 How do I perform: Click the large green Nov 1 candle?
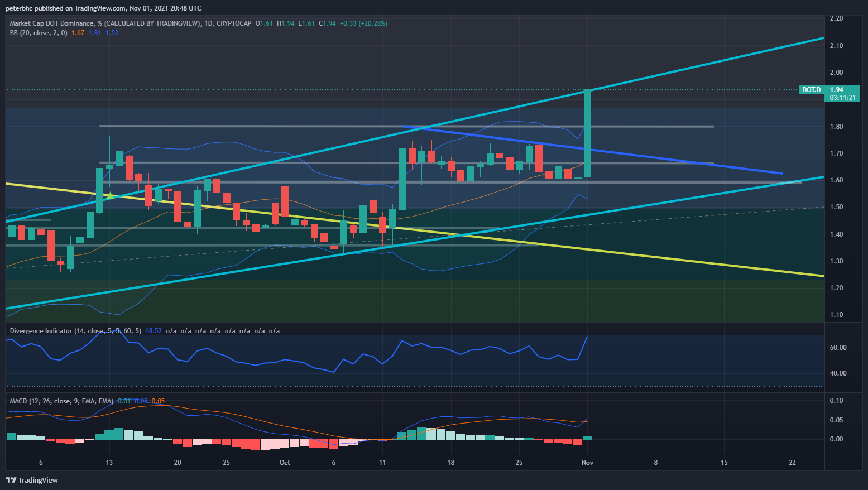[x=587, y=133]
